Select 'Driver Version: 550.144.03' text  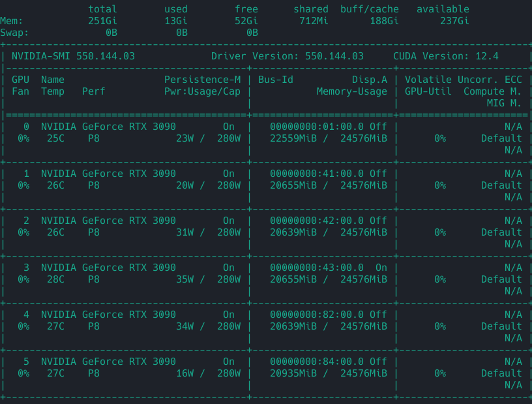pyautogui.click(x=288, y=56)
